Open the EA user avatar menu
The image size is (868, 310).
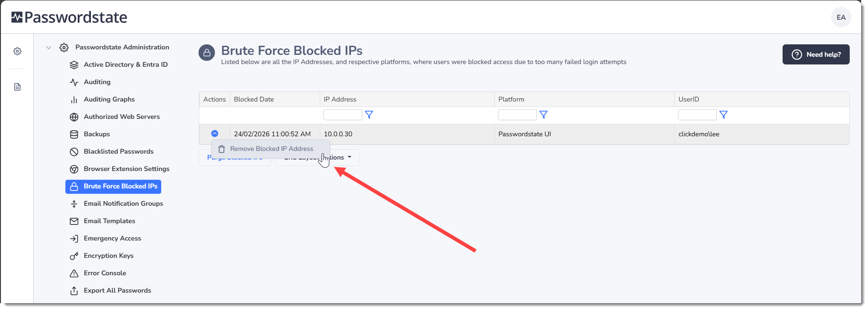[841, 17]
